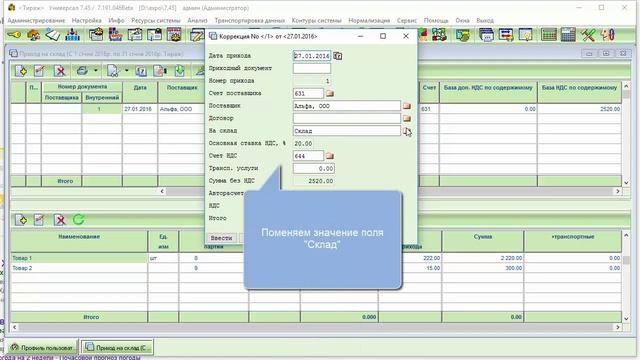
Task: Click the folder icon beside Поставщик field
Action: point(407,106)
